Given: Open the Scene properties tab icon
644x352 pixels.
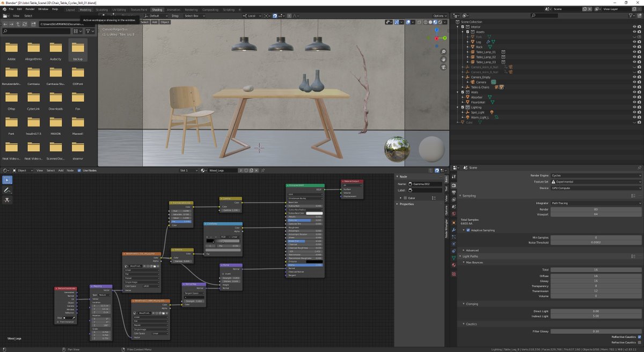Looking at the screenshot, I should [x=453, y=207].
